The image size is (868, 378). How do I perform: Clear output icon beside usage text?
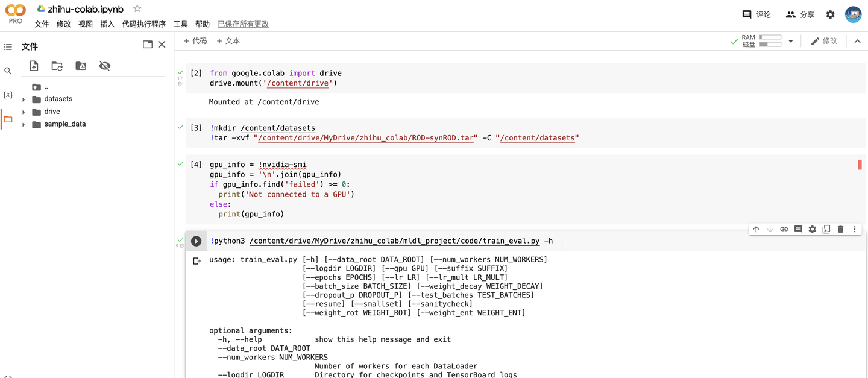pos(197,261)
